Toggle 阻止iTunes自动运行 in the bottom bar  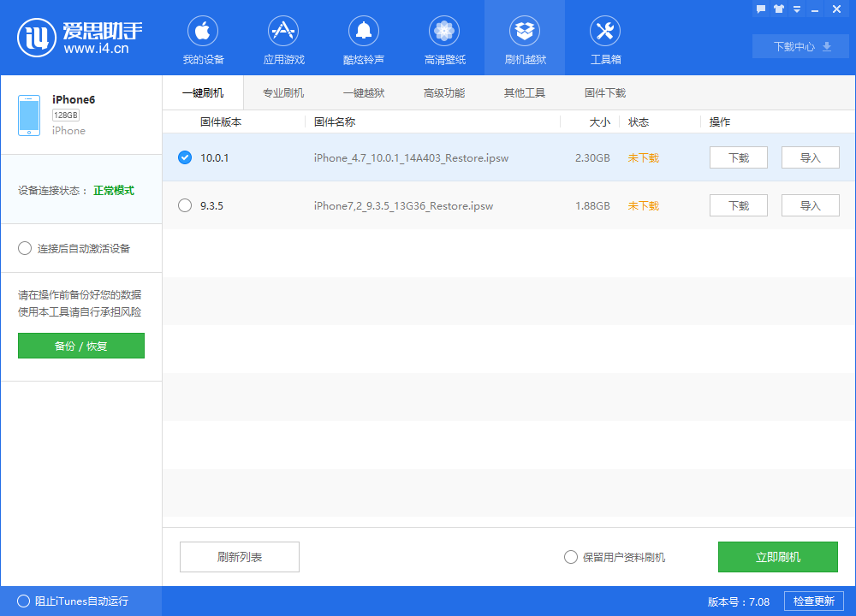[25, 601]
